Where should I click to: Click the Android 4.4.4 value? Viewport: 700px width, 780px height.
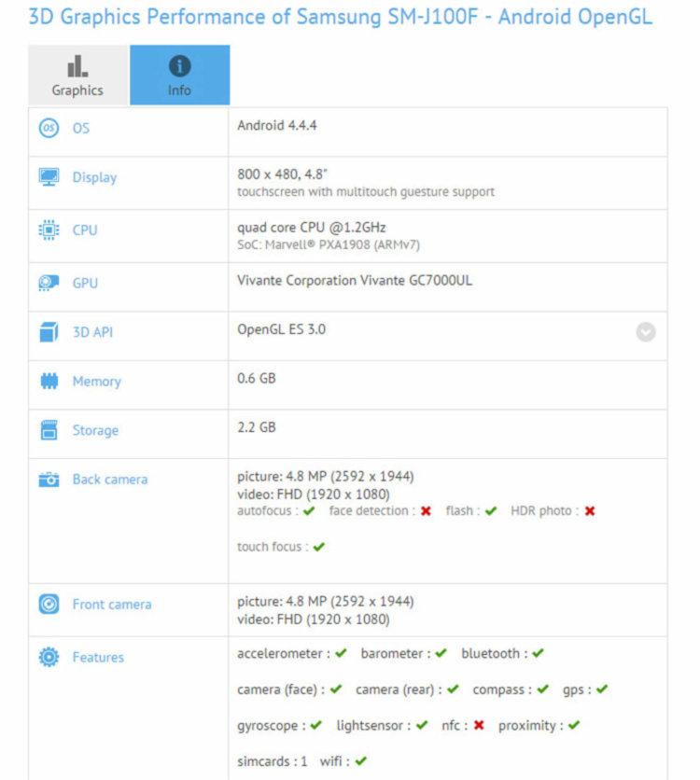click(277, 125)
